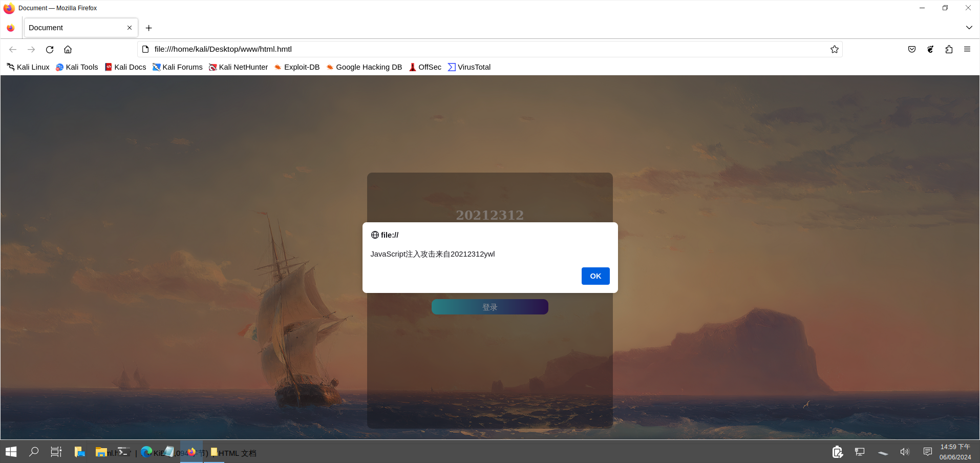This screenshot has width=980, height=463.
Task: Open the VirusTotal bookmark
Action: tap(469, 67)
